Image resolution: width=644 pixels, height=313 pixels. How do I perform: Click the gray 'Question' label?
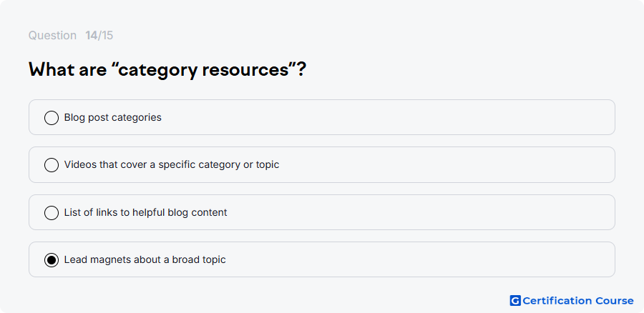[x=52, y=36]
